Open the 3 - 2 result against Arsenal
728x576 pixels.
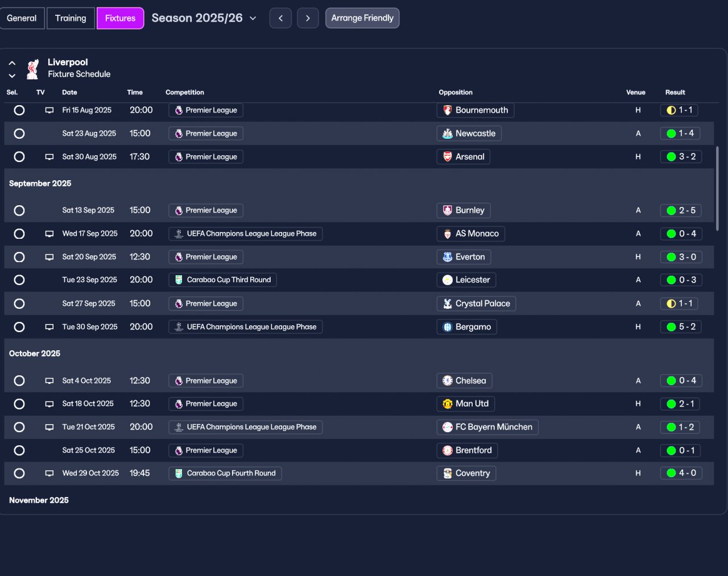(681, 157)
